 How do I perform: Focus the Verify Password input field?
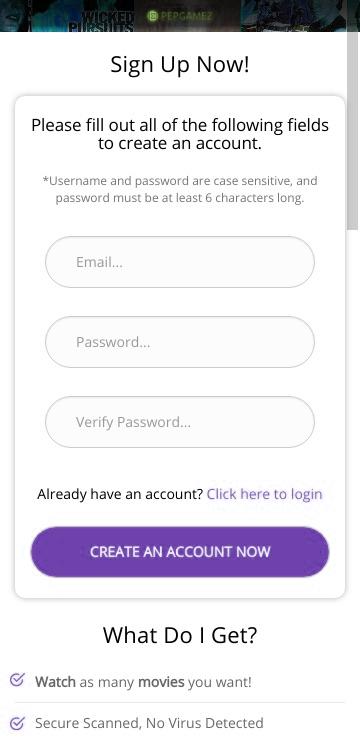click(x=180, y=422)
